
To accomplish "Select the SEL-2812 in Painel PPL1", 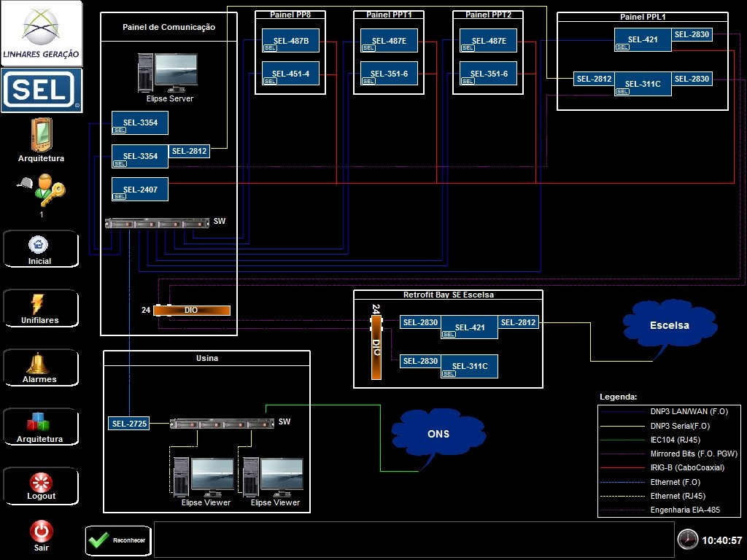I will tap(594, 79).
